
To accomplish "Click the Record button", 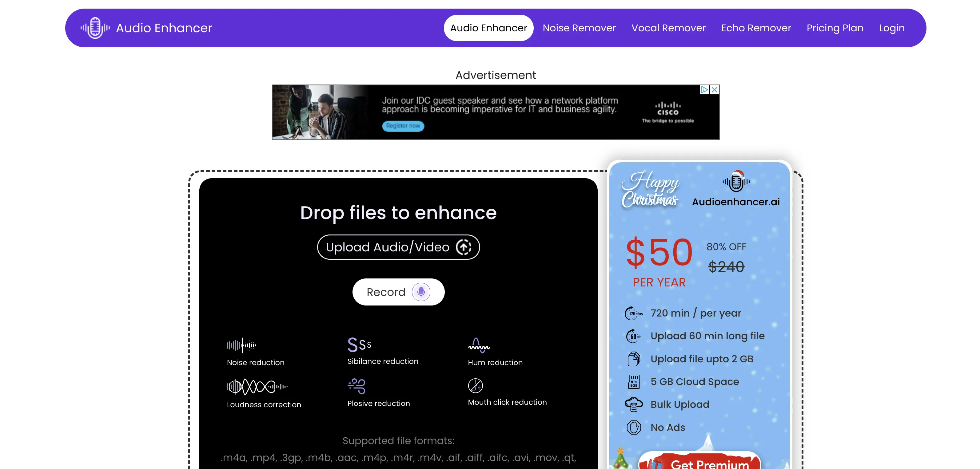I will coord(399,292).
